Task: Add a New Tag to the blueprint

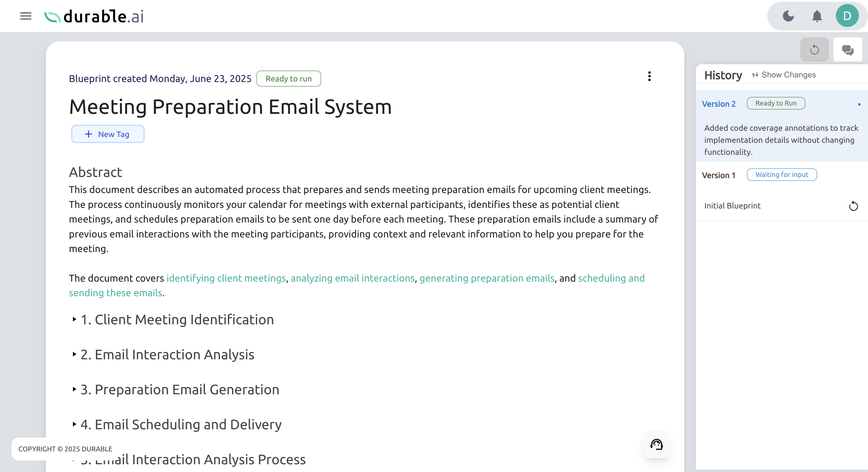Action: (107, 134)
